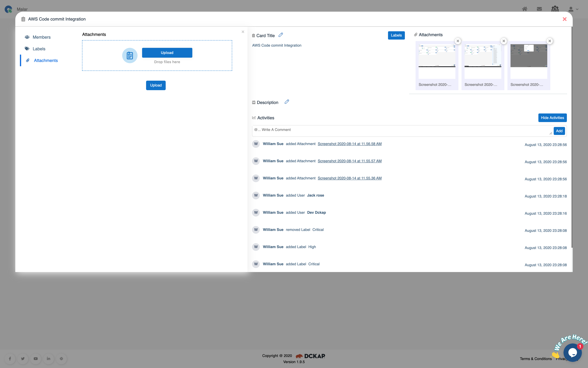
Task: Open the Slack social link
Action: 61,358
